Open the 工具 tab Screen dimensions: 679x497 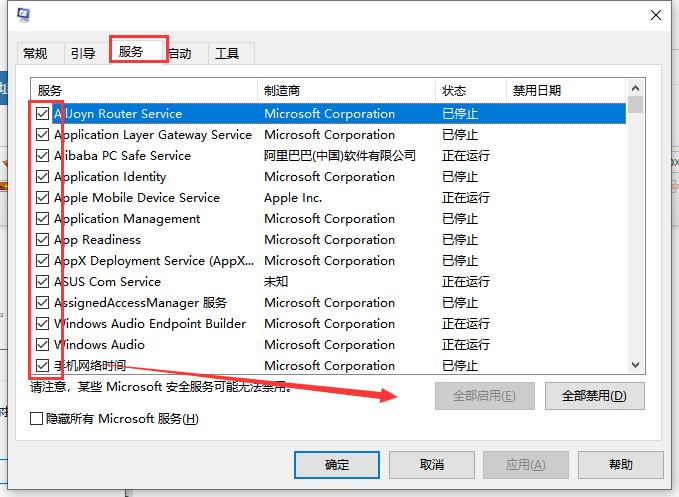click(228, 54)
